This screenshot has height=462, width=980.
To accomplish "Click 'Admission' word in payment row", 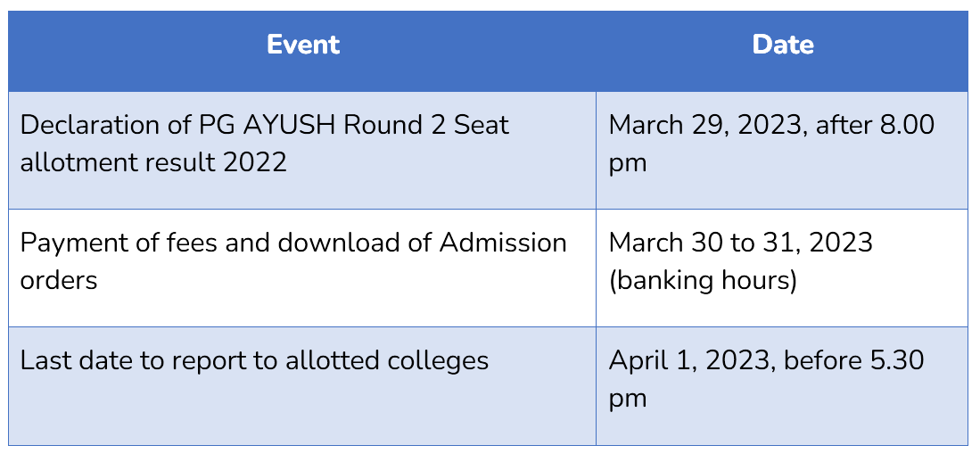I will 503,243.
